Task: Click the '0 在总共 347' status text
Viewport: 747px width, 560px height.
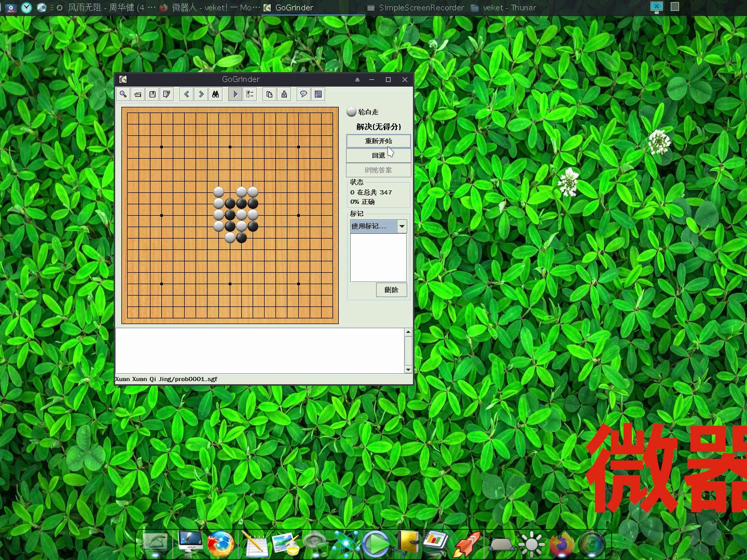Action: click(x=371, y=192)
